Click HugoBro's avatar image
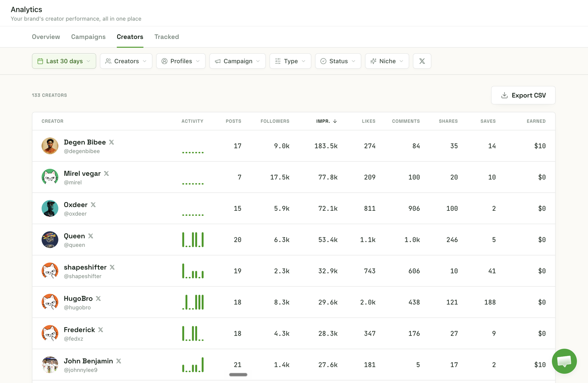Viewport: 588px width, 383px height. pyautogui.click(x=50, y=302)
